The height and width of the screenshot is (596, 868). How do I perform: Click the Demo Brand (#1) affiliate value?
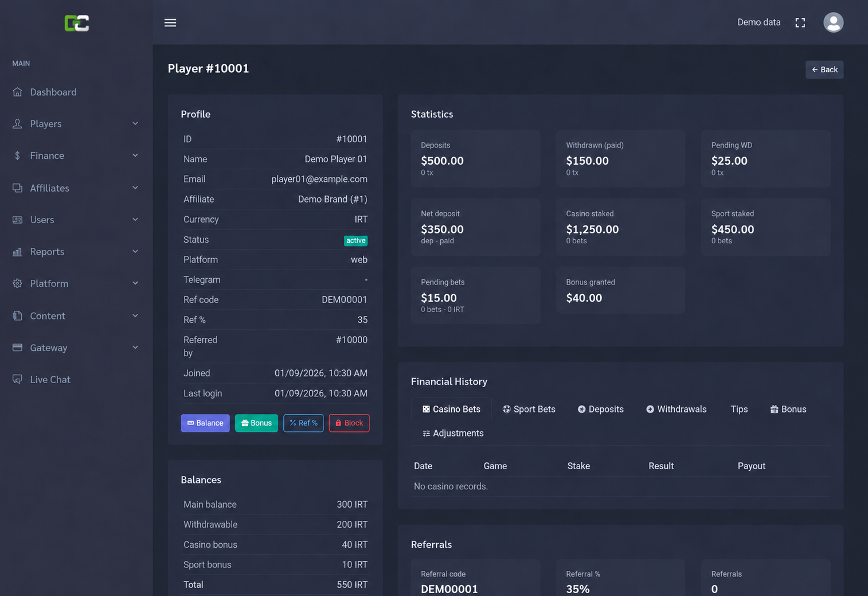(x=333, y=199)
